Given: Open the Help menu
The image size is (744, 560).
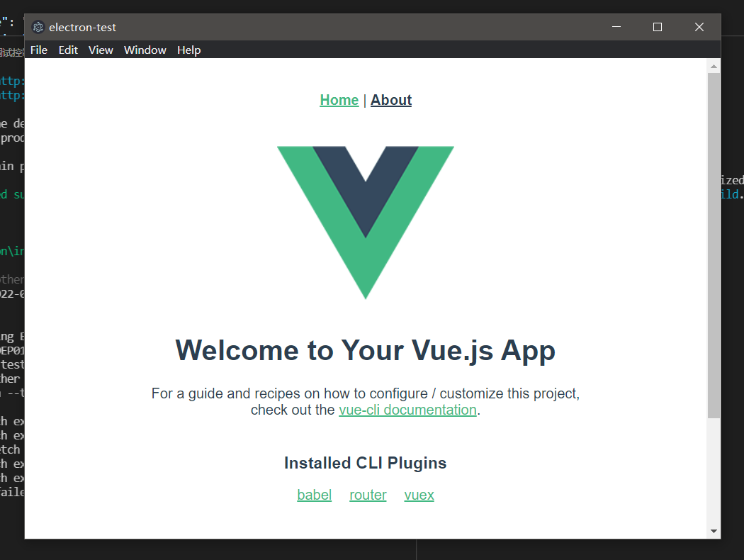Looking at the screenshot, I should [189, 50].
